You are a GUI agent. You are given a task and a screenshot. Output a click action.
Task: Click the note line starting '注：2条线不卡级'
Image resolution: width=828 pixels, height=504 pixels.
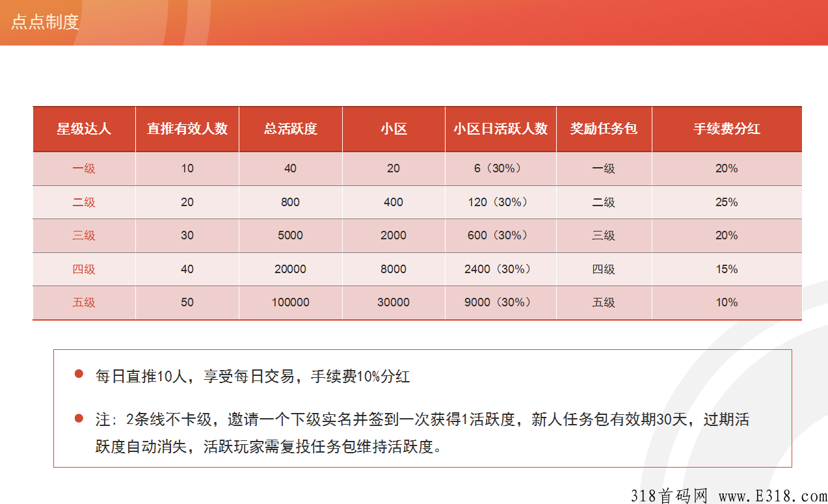[x=422, y=419]
